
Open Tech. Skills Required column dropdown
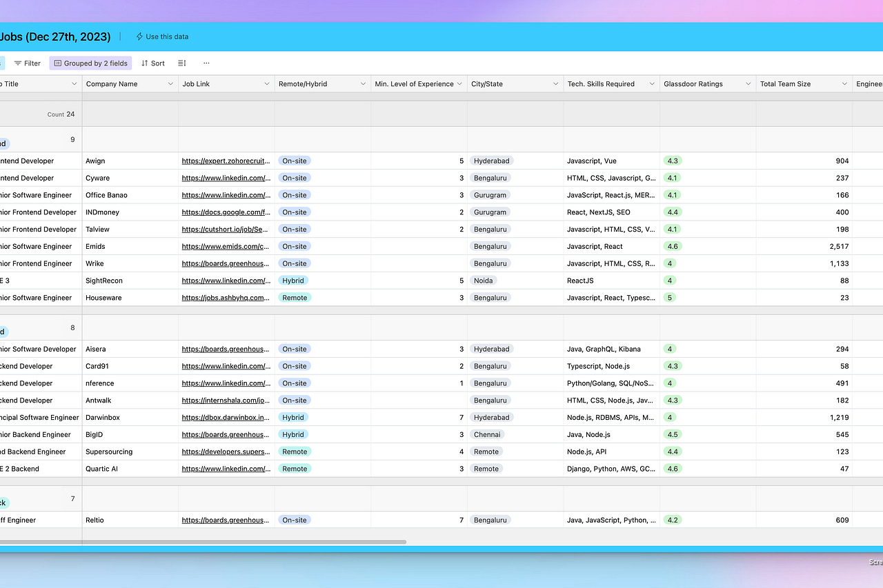(652, 84)
